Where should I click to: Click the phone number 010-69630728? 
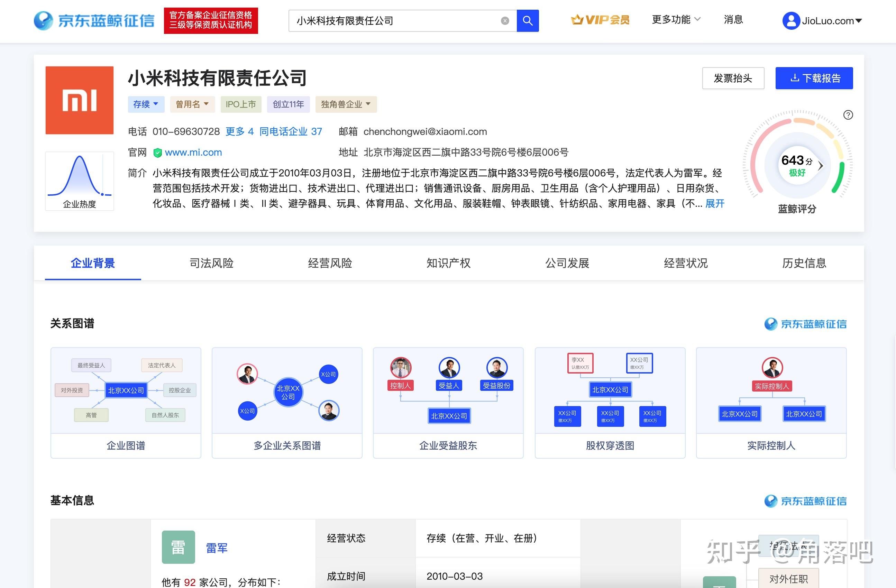coord(186,131)
